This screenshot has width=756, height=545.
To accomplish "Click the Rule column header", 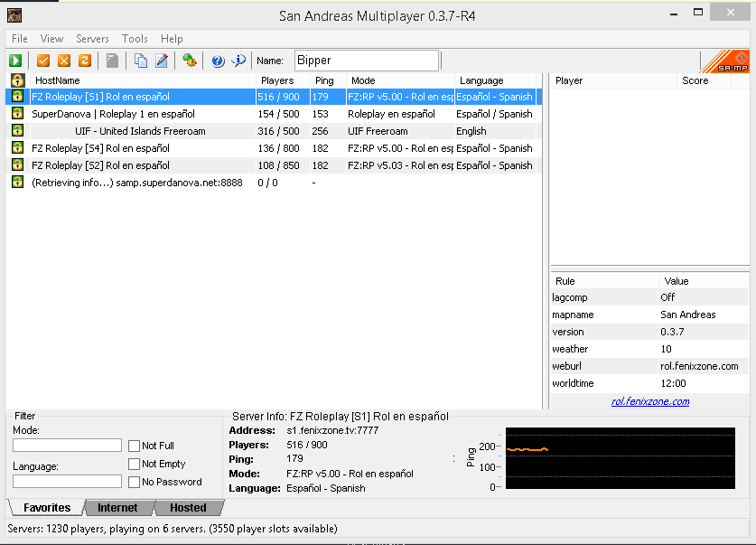I will pyautogui.click(x=604, y=281).
